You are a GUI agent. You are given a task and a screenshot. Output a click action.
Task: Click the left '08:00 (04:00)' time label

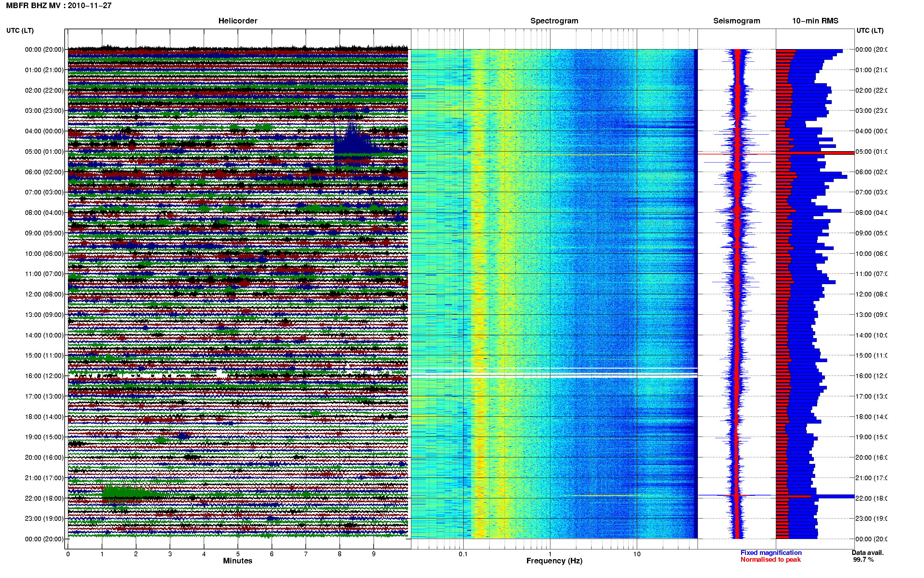coord(44,213)
